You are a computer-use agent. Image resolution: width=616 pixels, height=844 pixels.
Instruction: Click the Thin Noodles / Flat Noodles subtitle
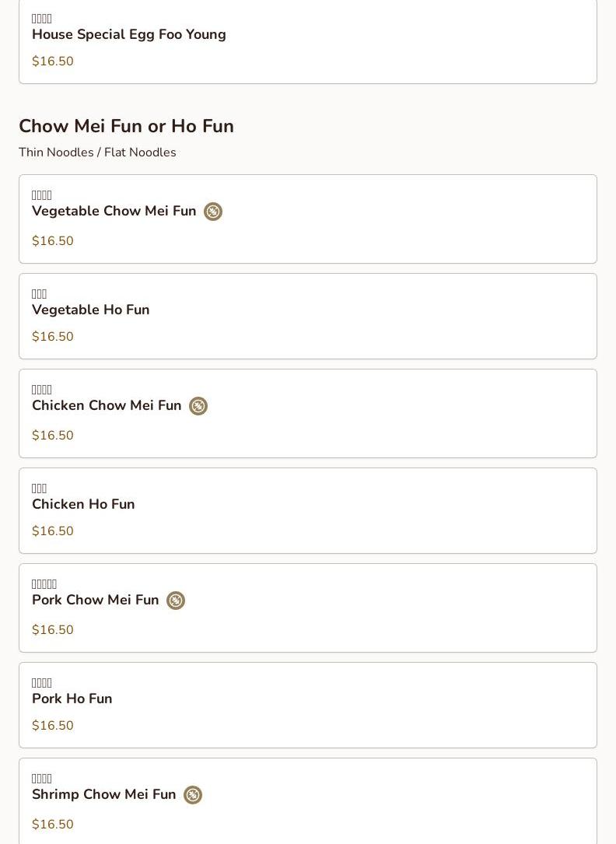click(x=97, y=152)
